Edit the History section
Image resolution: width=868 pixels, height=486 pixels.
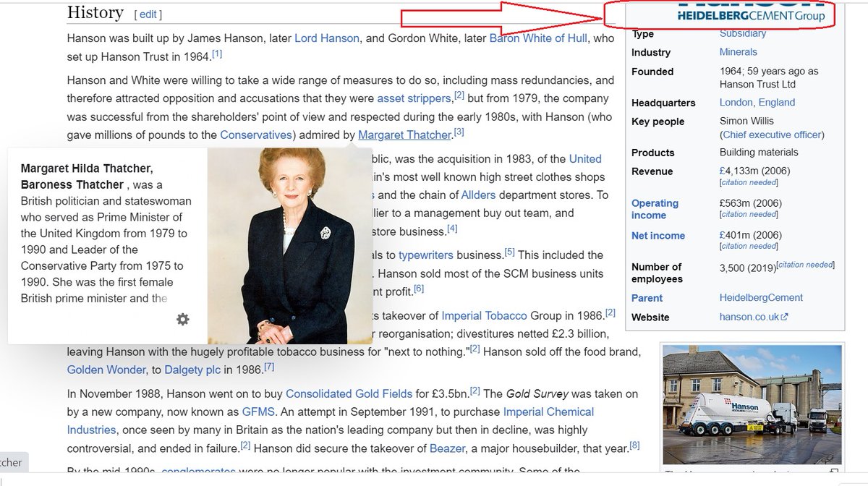click(148, 14)
